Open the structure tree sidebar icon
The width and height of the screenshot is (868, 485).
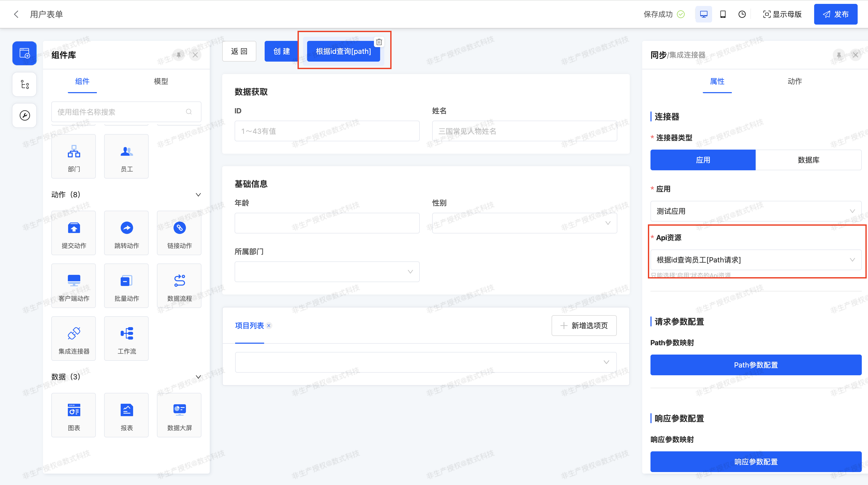tap(25, 84)
